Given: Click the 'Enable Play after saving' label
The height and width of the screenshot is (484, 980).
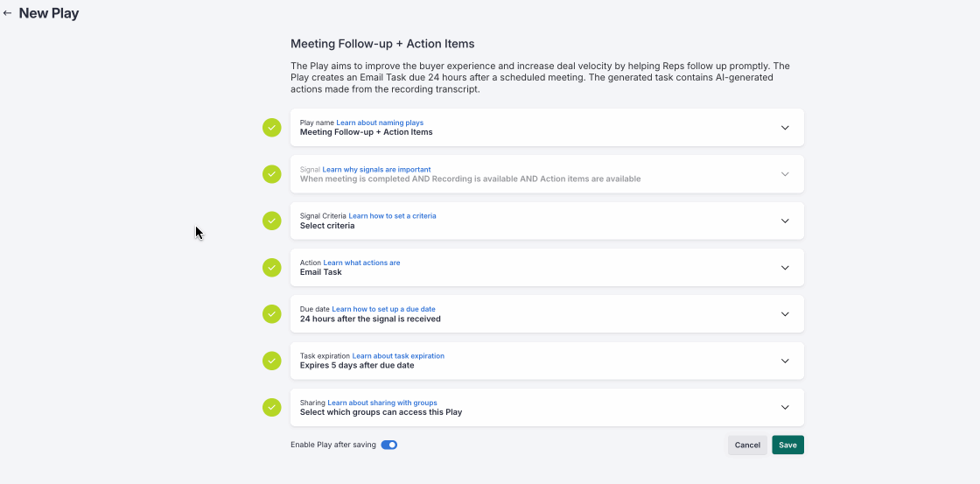Looking at the screenshot, I should click(x=333, y=445).
